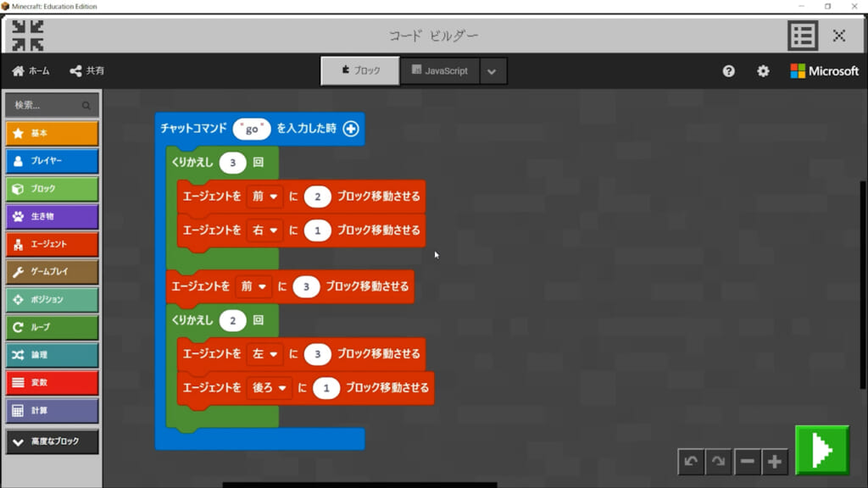Click the redo arrow button
This screenshot has width=868, height=488.
tap(719, 462)
